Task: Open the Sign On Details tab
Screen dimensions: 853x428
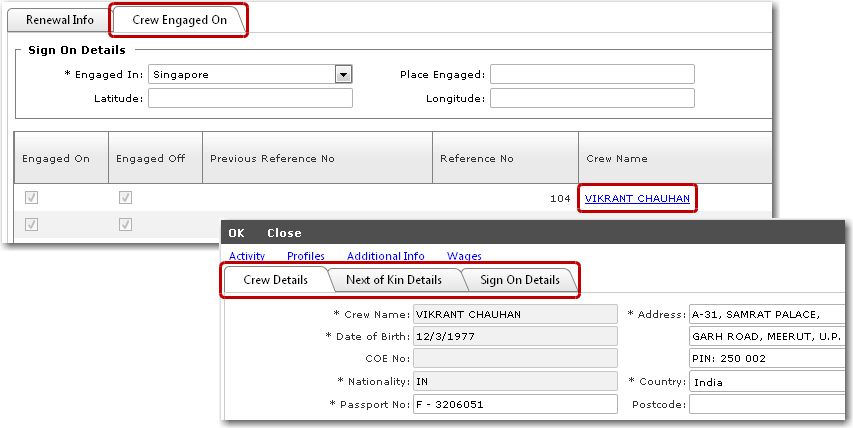Action: click(x=519, y=280)
